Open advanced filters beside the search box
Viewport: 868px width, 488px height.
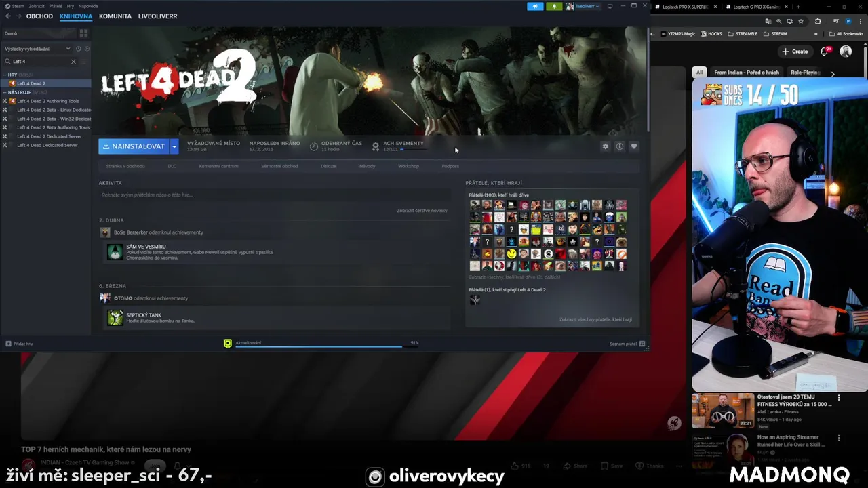click(x=85, y=61)
